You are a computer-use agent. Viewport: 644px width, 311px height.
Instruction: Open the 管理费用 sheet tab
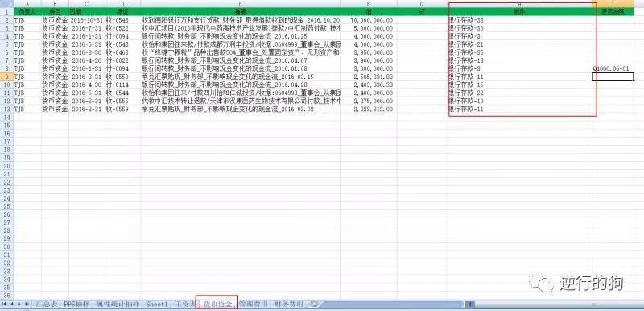pos(254,304)
